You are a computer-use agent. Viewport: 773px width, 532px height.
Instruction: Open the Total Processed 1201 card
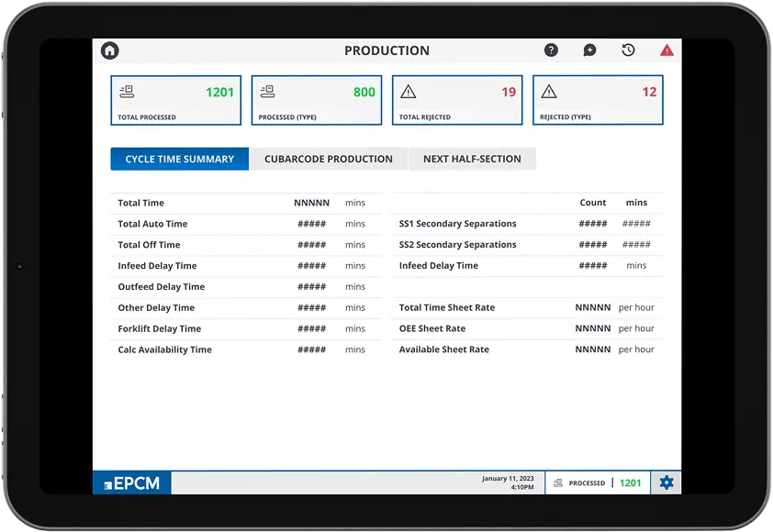tap(176, 101)
